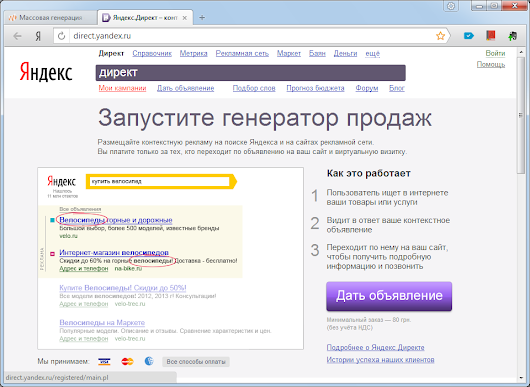Open Баян in top navigation
Viewport: 530px width, 387px height.
317,53
